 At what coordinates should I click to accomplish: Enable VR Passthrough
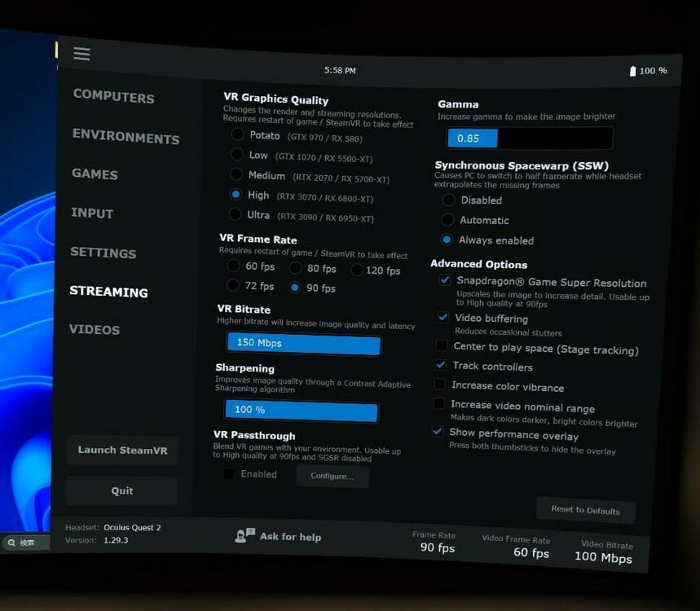click(x=228, y=473)
